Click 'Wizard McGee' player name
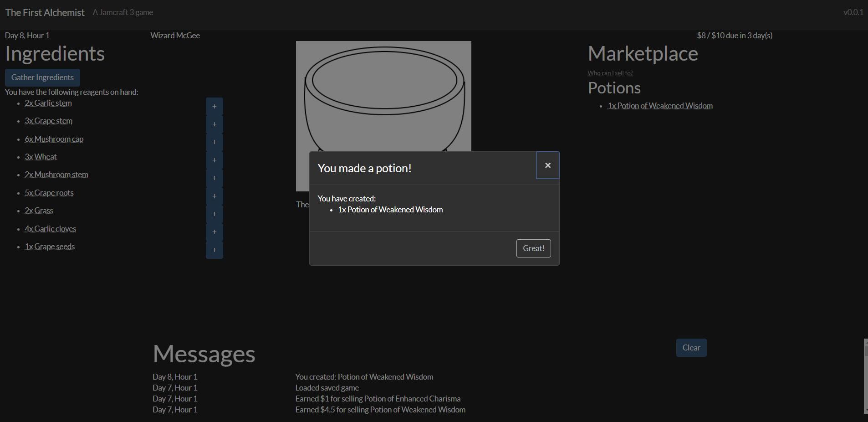This screenshot has height=422, width=868. pyautogui.click(x=175, y=36)
